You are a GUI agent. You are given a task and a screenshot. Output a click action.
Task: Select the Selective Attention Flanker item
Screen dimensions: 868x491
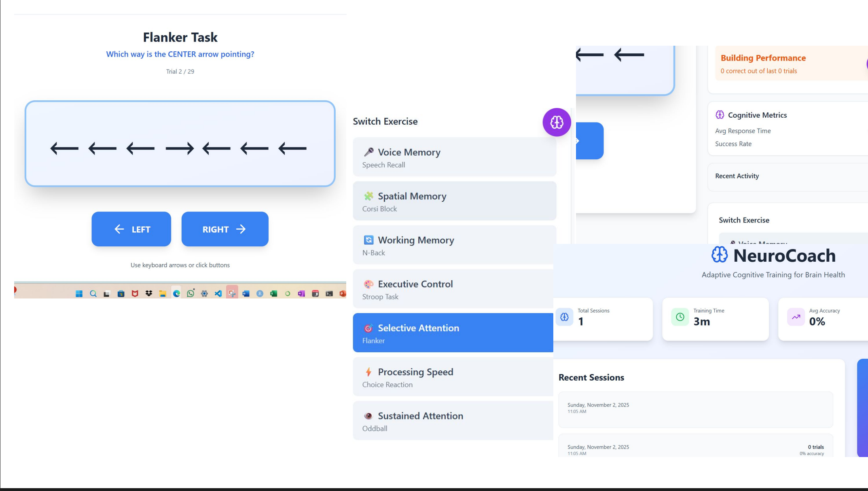453,333
